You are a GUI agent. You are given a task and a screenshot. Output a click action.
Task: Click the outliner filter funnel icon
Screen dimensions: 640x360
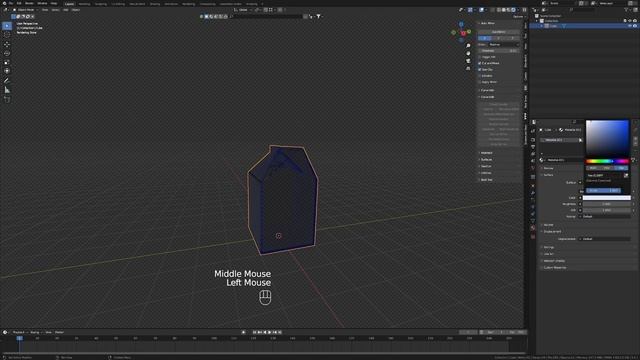click(x=626, y=10)
